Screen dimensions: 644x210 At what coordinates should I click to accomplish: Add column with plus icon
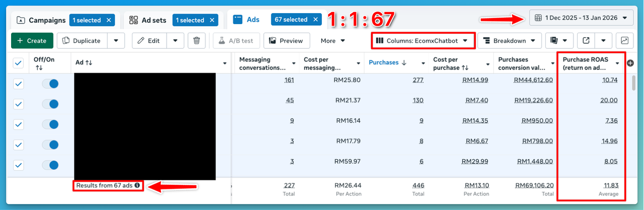click(x=630, y=63)
